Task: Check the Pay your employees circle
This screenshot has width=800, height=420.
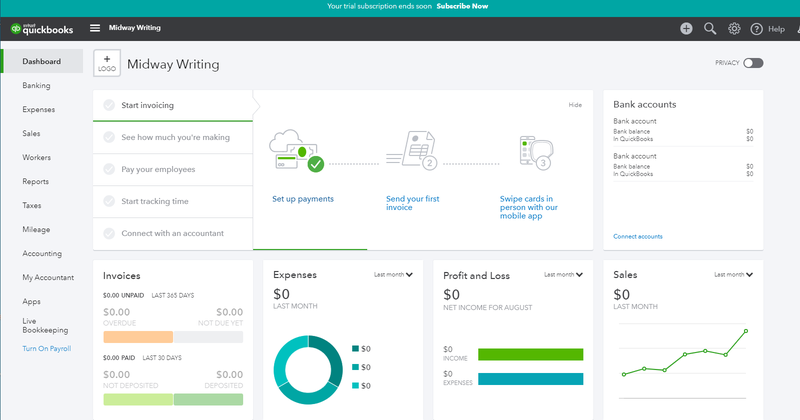Action: 109,169
